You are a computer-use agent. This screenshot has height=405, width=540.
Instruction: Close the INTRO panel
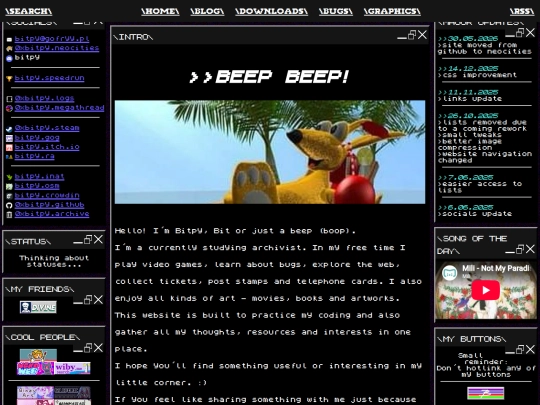(x=422, y=35)
